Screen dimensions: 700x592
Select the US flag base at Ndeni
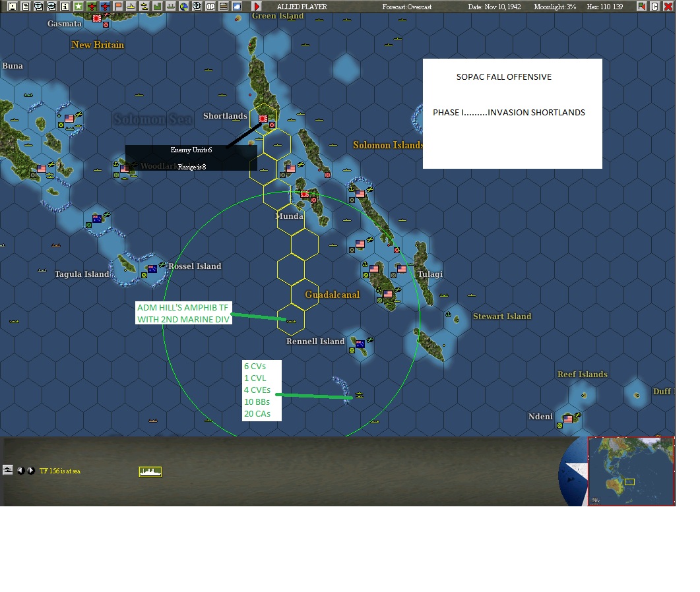(x=568, y=419)
